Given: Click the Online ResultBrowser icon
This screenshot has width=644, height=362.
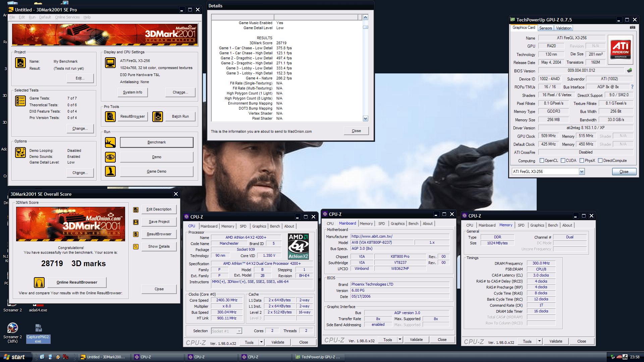Looking at the screenshot, I should click(x=39, y=283).
